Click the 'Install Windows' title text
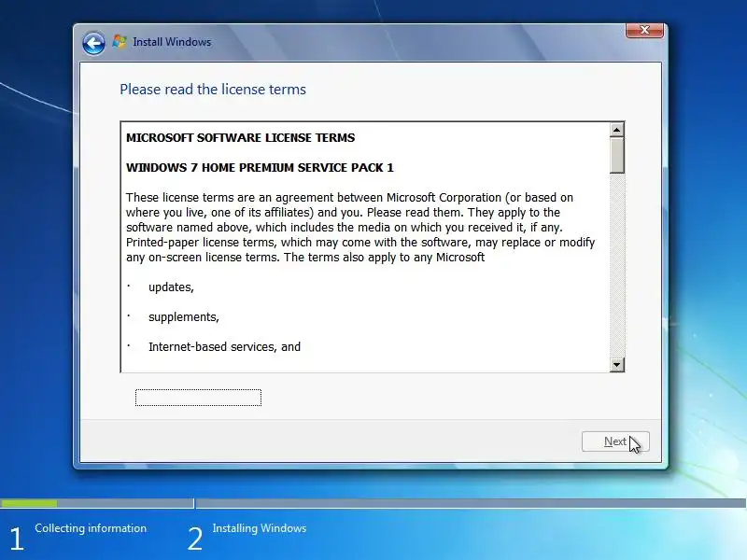Viewport: 747px width, 560px height. [172, 42]
